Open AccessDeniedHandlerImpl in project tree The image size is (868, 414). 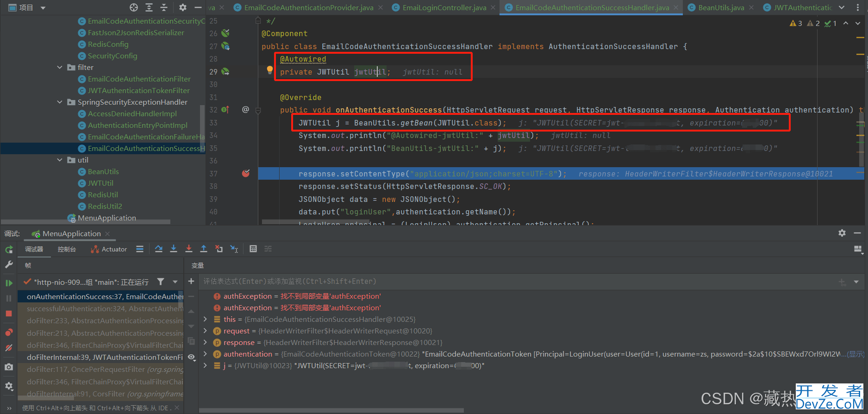coord(132,113)
